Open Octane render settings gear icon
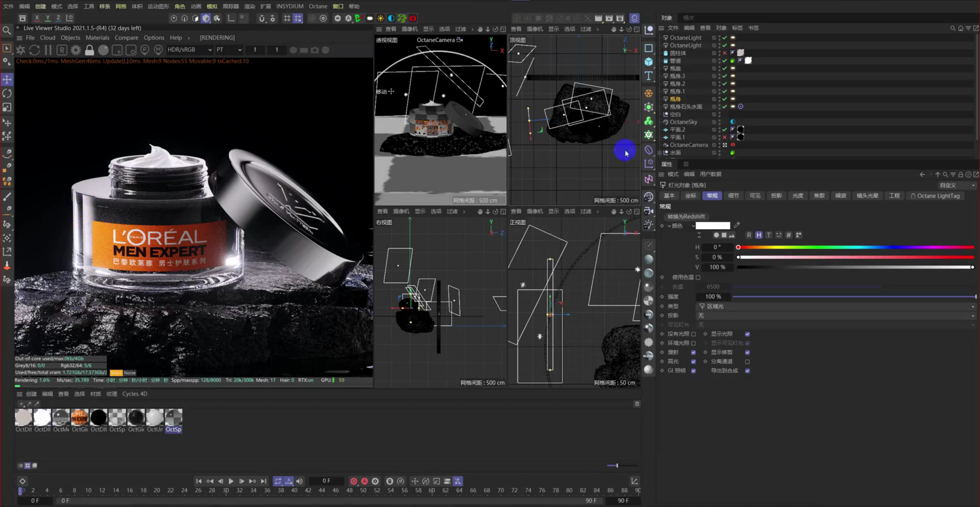Viewport: 980px width, 507px height. click(x=76, y=50)
